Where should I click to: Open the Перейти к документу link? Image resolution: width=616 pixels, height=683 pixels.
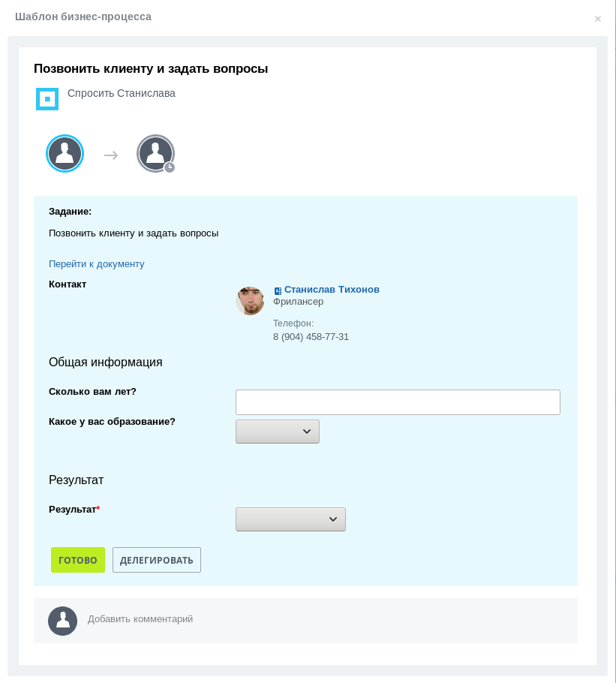97,264
